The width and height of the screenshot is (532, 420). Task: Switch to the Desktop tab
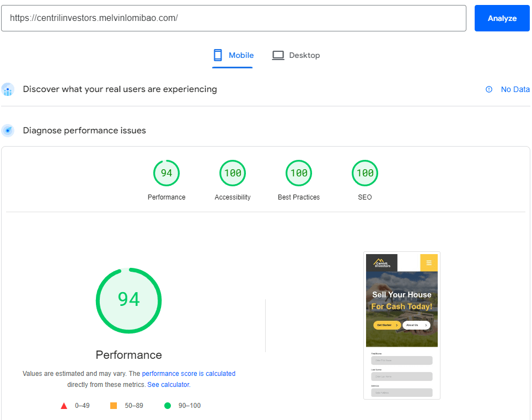point(296,55)
